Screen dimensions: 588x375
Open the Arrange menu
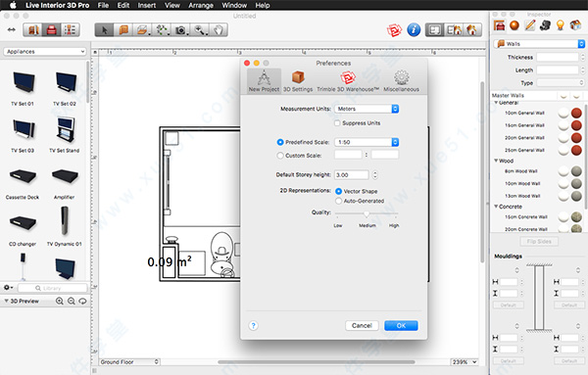201,5
